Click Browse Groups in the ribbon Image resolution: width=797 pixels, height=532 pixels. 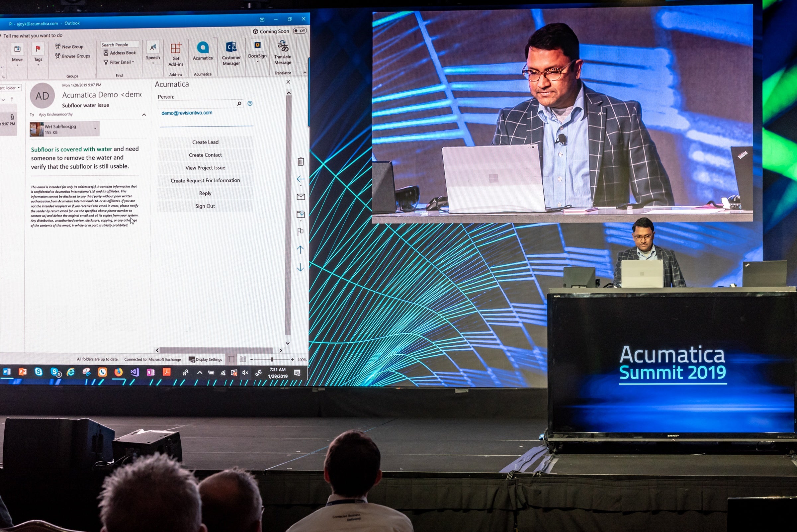73,56
